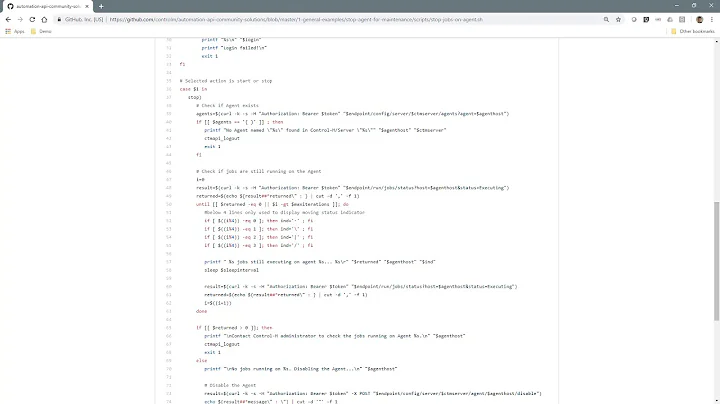The height and width of the screenshot is (404, 720).
Task: Click the comment '# Check if Agent exists'
Action: click(x=227, y=105)
